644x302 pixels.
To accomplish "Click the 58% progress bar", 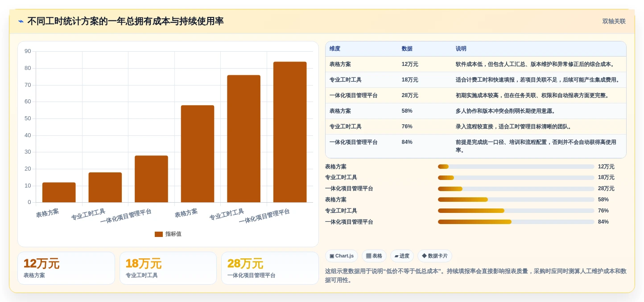I will point(516,200).
